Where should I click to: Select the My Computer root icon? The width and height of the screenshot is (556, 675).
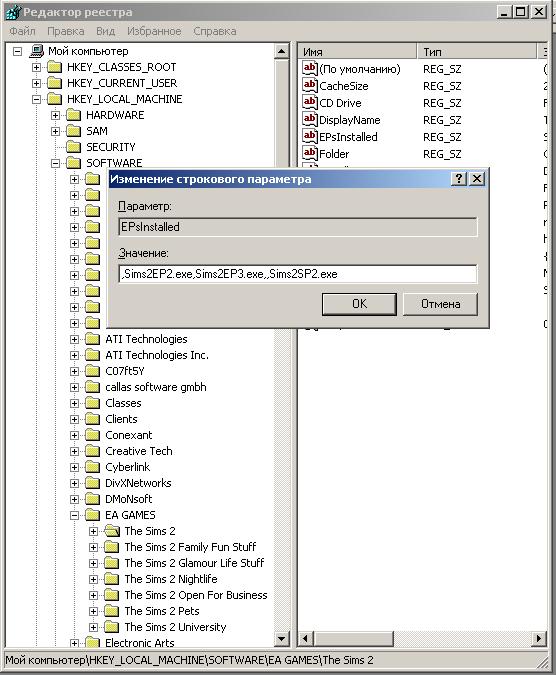[37, 51]
